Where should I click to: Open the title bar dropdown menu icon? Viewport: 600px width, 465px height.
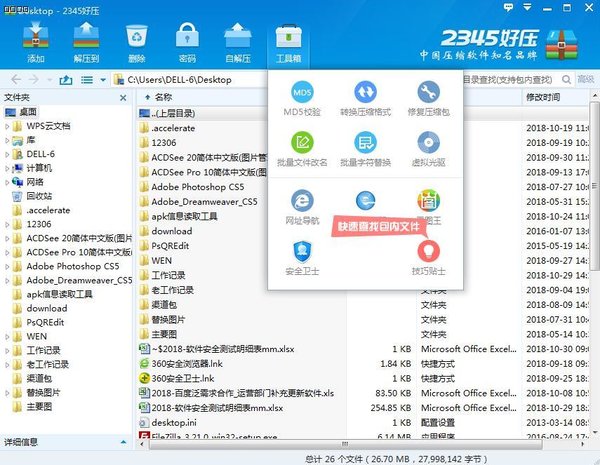click(528, 7)
